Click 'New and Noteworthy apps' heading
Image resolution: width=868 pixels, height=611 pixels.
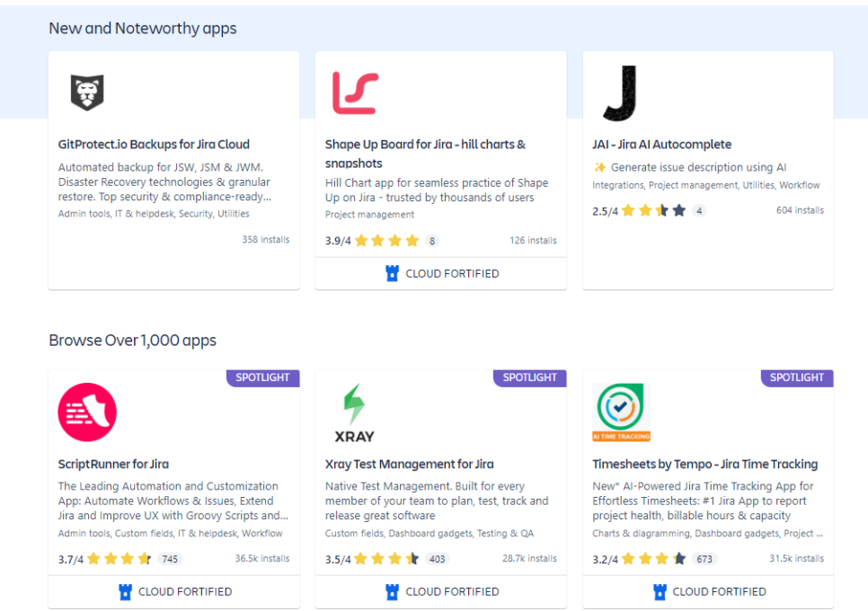[142, 28]
